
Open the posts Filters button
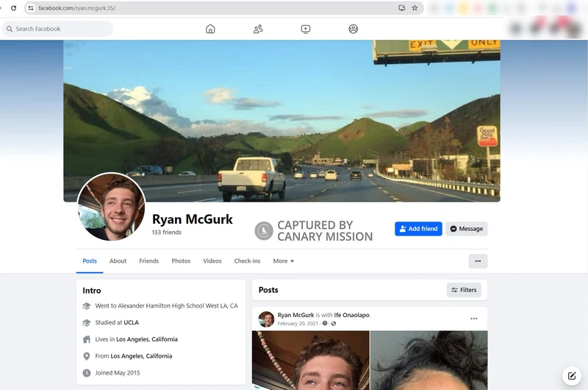(464, 290)
